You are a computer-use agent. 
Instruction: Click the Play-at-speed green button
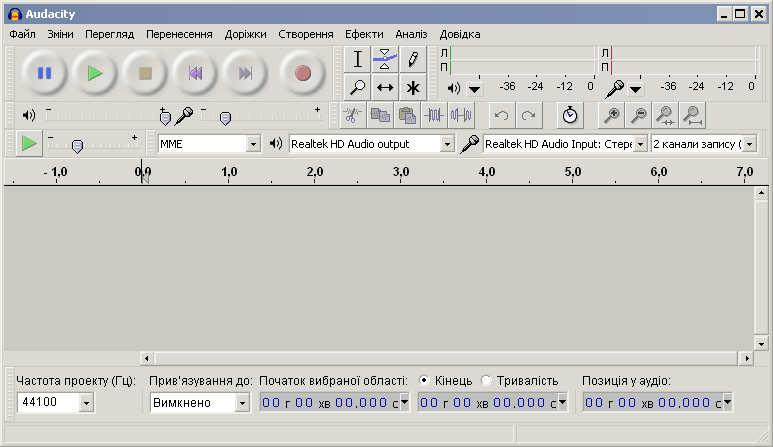click(29, 144)
